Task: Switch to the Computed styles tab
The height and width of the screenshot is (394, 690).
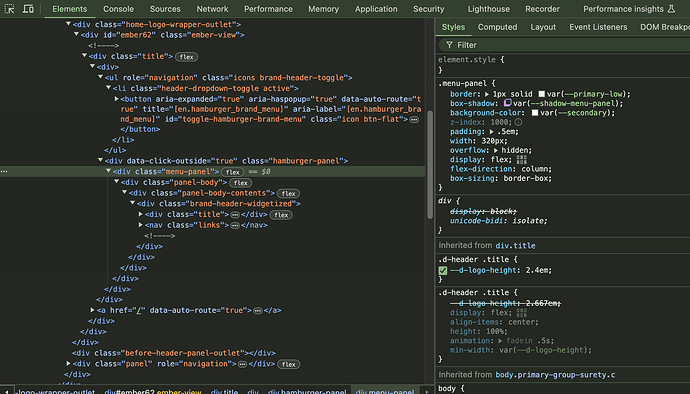Action: (497, 27)
